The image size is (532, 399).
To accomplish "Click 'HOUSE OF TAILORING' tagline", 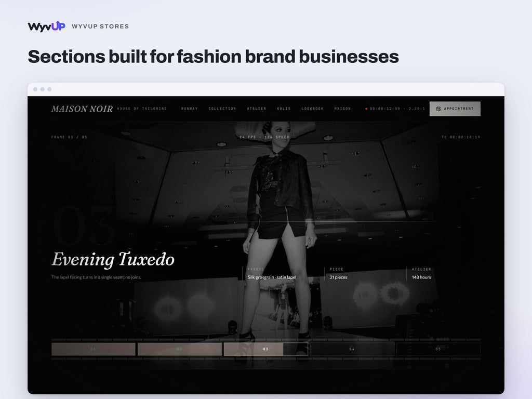I will pos(142,109).
